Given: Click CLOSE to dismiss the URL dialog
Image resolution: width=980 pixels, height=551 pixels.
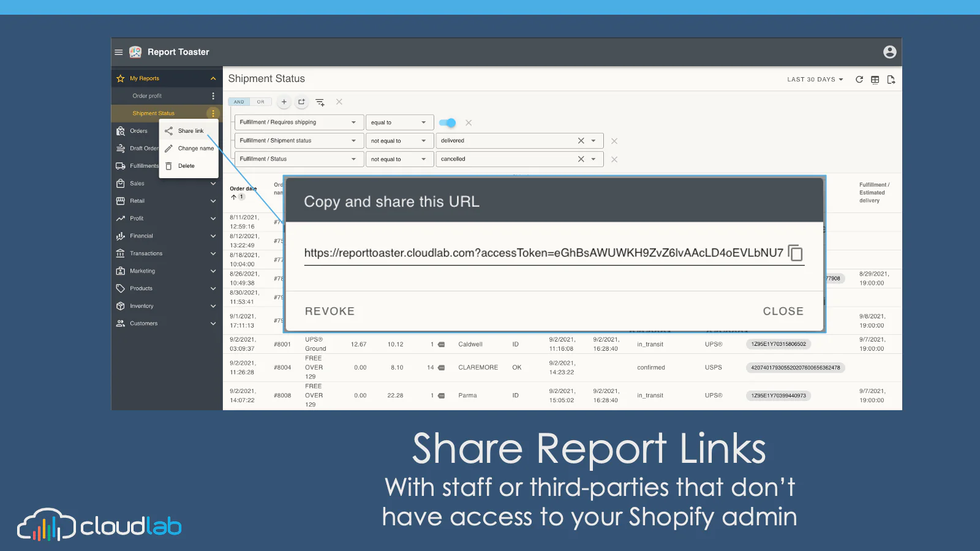Looking at the screenshot, I should pos(783,311).
